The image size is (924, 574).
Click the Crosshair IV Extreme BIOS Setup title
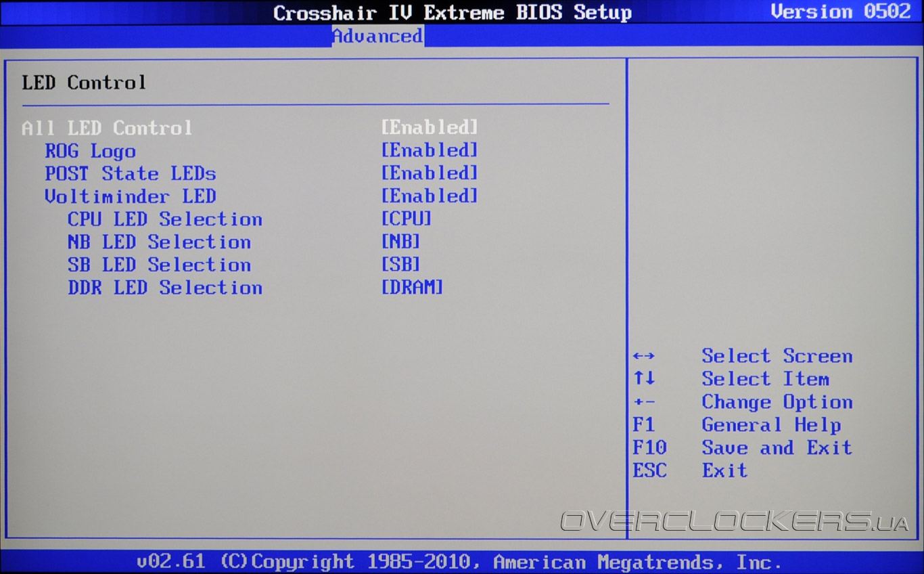[x=453, y=13]
